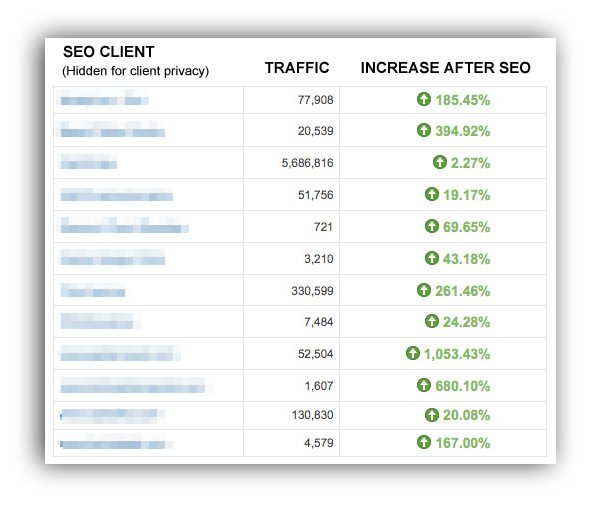Click the arrow icon next to 680.10%

pos(424,385)
